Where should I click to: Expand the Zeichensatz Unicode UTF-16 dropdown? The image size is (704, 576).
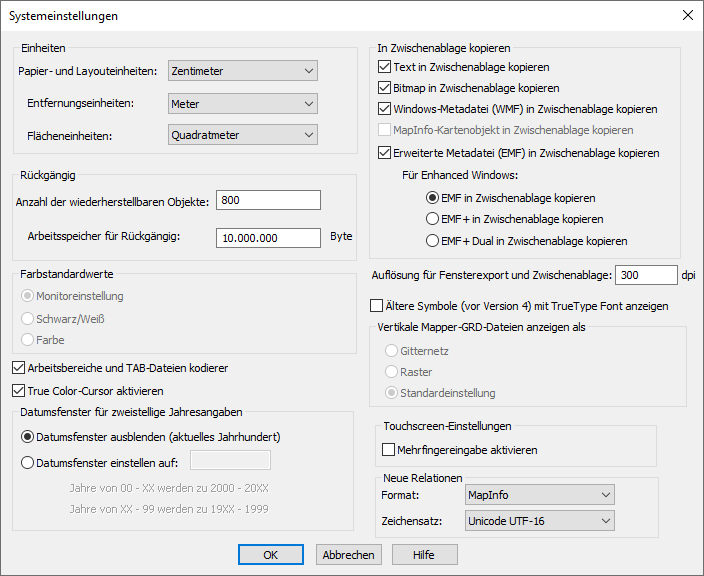pyautogui.click(x=539, y=520)
